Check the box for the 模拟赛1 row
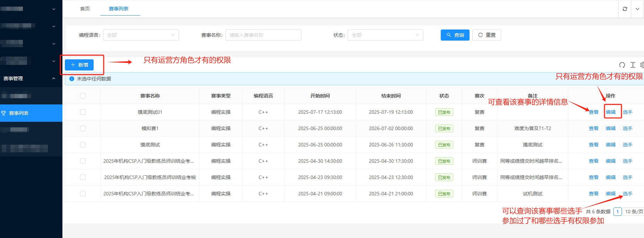Viewport: 644px width, 238px height. (83, 128)
